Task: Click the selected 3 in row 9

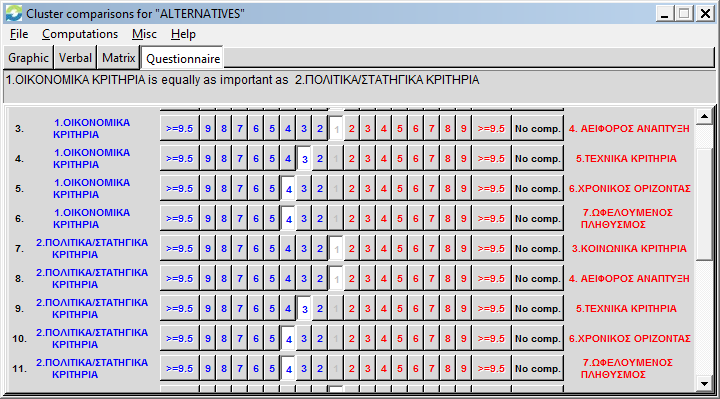Action: click(304, 309)
